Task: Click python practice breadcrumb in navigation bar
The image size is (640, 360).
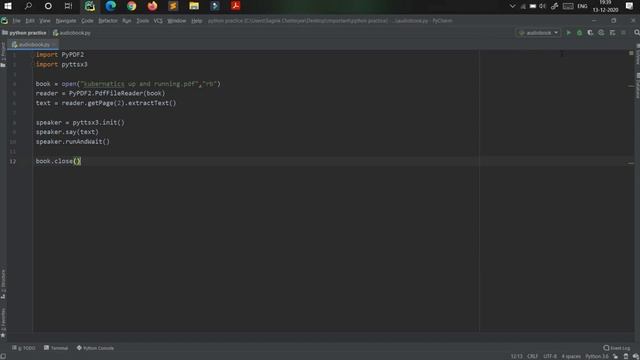Action: tap(24, 33)
